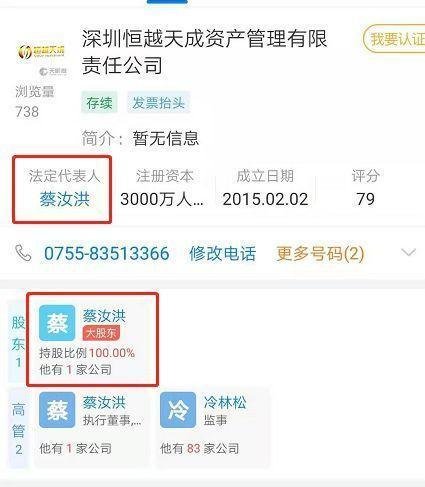Dial phone number 0755-83513366
Screen dimensions: 425x487
coord(107,253)
